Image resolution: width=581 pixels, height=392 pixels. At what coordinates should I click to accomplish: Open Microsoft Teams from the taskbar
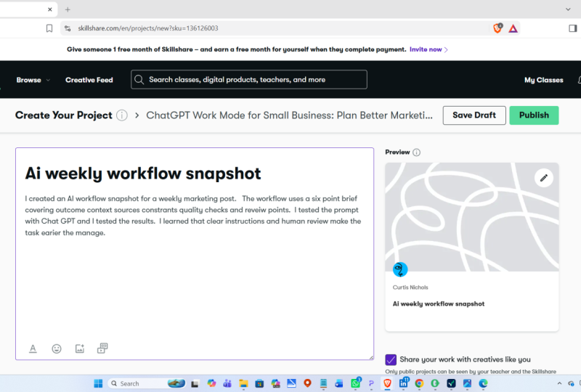227,383
